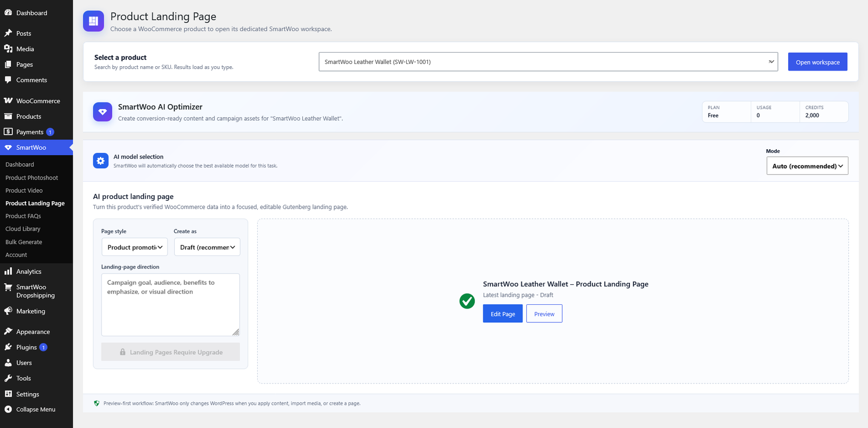Click the Products box icon
The width and height of the screenshot is (868, 428).
[8, 116]
